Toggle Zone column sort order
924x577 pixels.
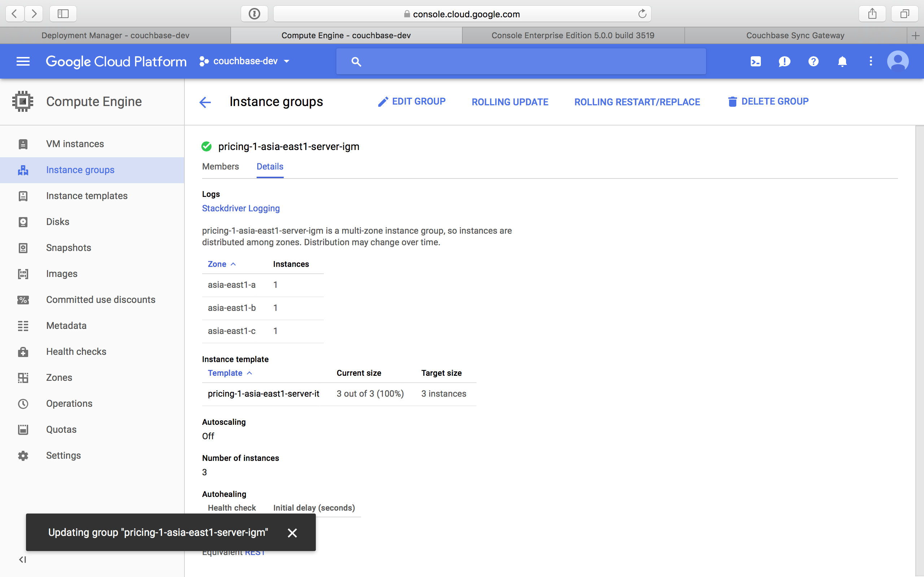222,264
